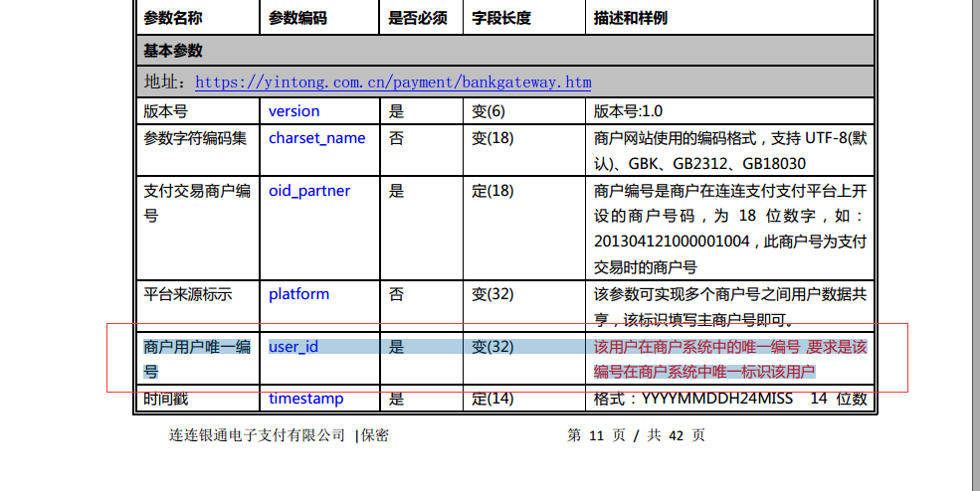Click the 参数编码 column header
This screenshot has width=980, height=491.
[x=297, y=18]
